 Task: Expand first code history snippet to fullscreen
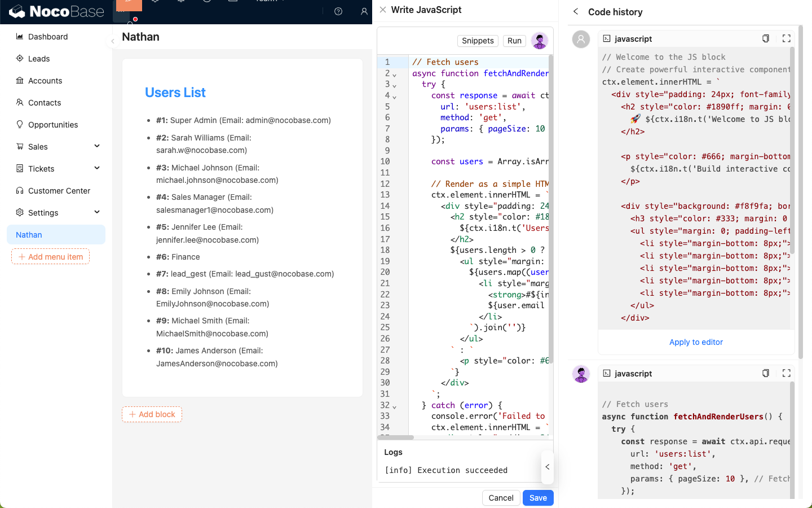click(787, 38)
